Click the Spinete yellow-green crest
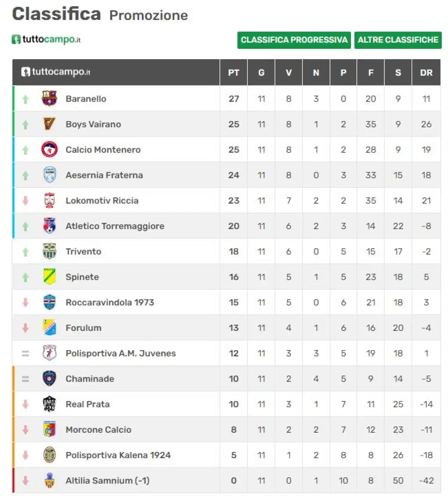 coord(49,277)
